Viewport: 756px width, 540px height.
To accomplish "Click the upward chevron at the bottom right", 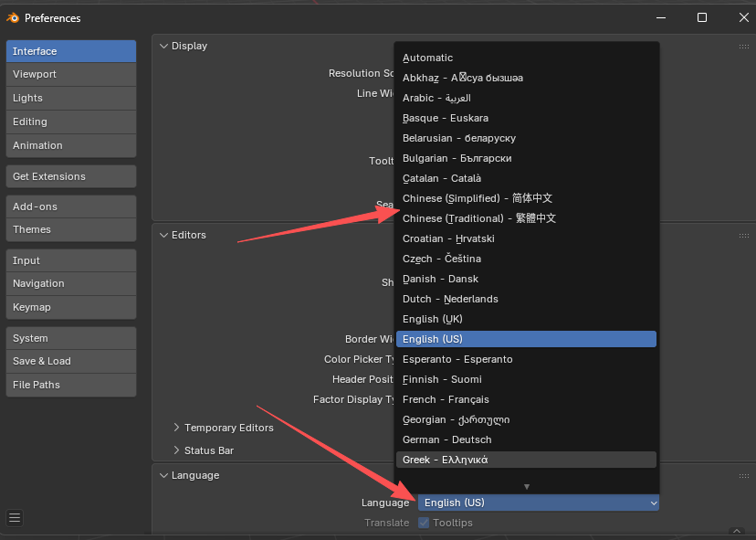I will pyautogui.click(x=736, y=530).
